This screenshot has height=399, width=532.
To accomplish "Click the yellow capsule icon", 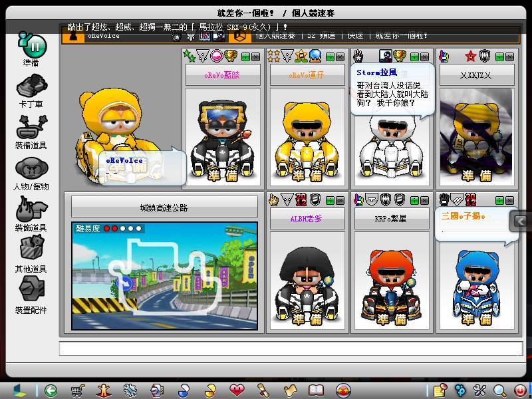I will [x=210, y=391].
